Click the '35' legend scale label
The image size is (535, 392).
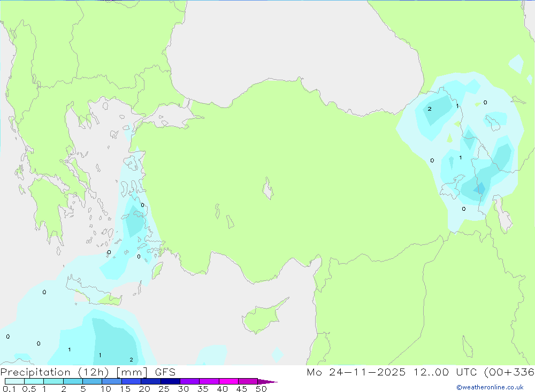[203, 389]
